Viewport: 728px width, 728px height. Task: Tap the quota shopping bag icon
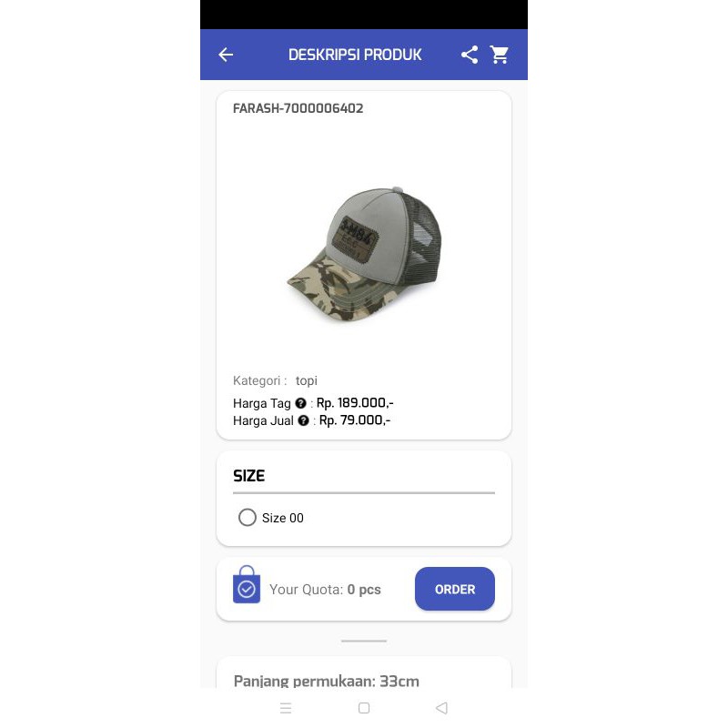(x=247, y=584)
